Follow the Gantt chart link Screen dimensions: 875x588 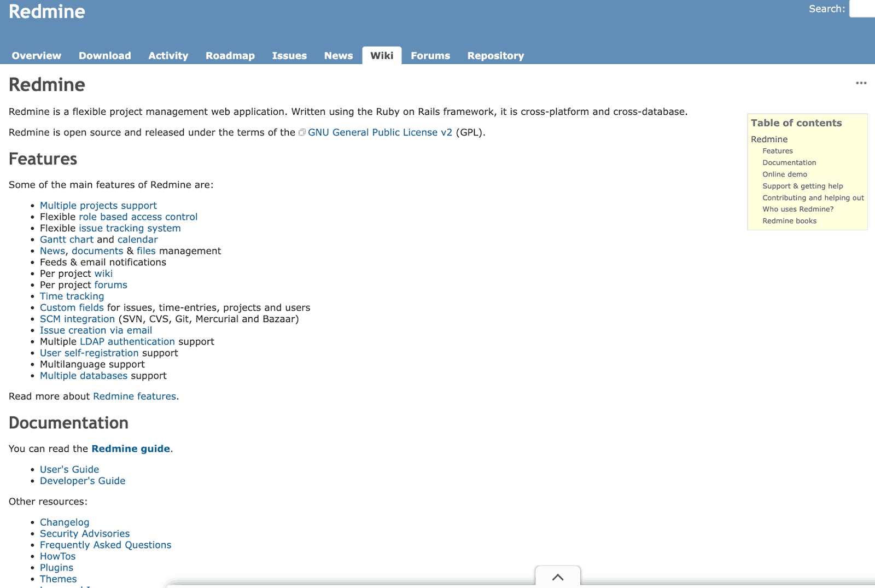point(66,240)
